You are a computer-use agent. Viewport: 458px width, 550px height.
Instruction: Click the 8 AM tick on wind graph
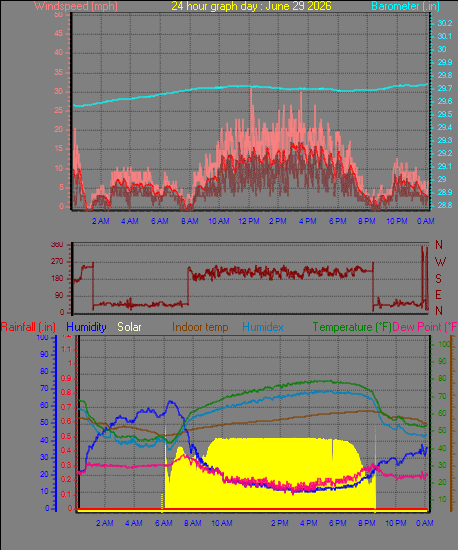click(x=190, y=221)
